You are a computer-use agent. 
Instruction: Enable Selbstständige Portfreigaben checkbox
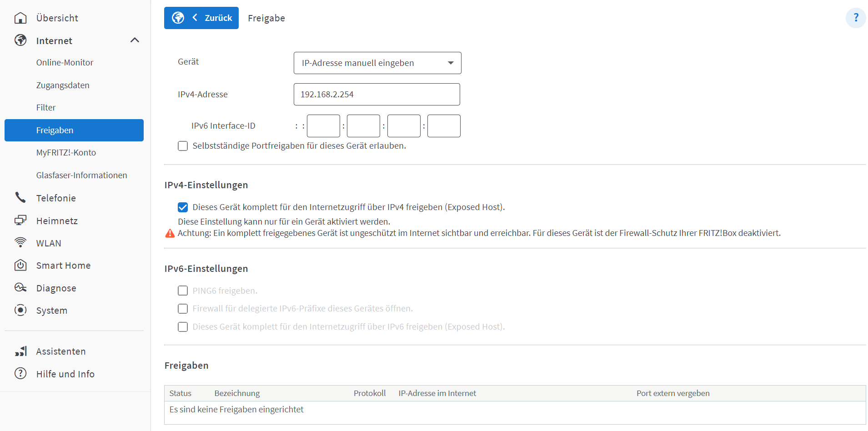point(183,146)
